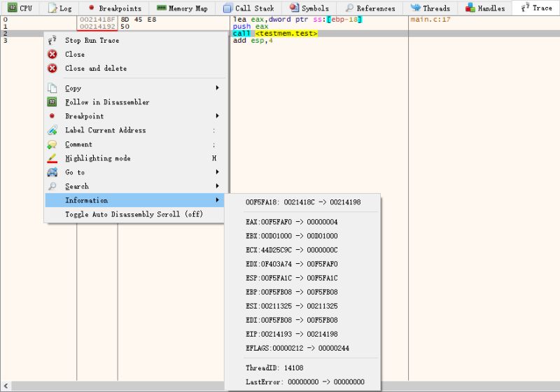Switch to the Symbols tab
This screenshot has height=392, width=560.
pyautogui.click(x=309, y=8)
